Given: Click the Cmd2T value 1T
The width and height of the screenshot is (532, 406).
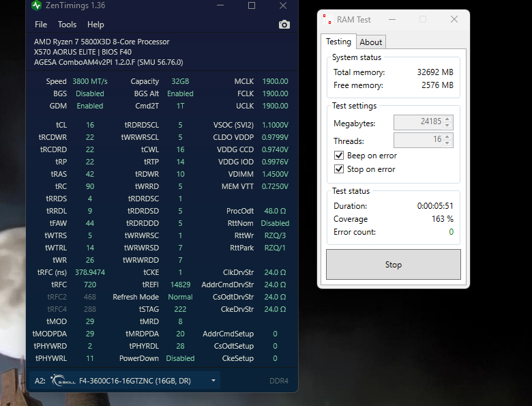Looking at the screenshot, I should pyautogui.click(x=180, y=106).
